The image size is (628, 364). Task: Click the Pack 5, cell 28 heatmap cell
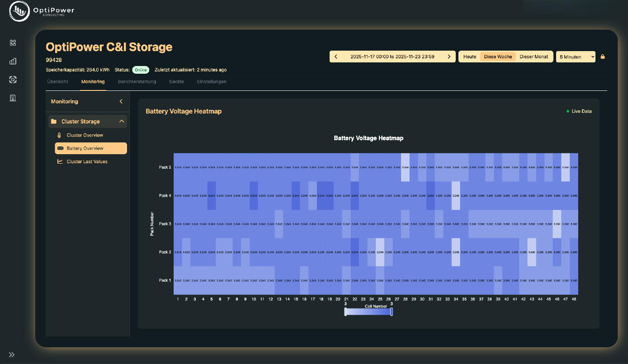[405, 167]
